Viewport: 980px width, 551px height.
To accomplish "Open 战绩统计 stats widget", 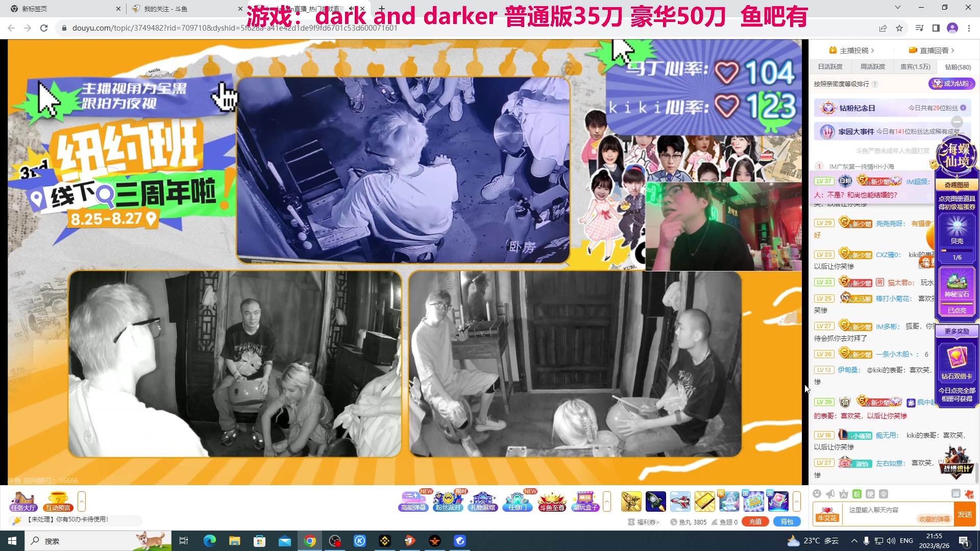I will 957,463.
